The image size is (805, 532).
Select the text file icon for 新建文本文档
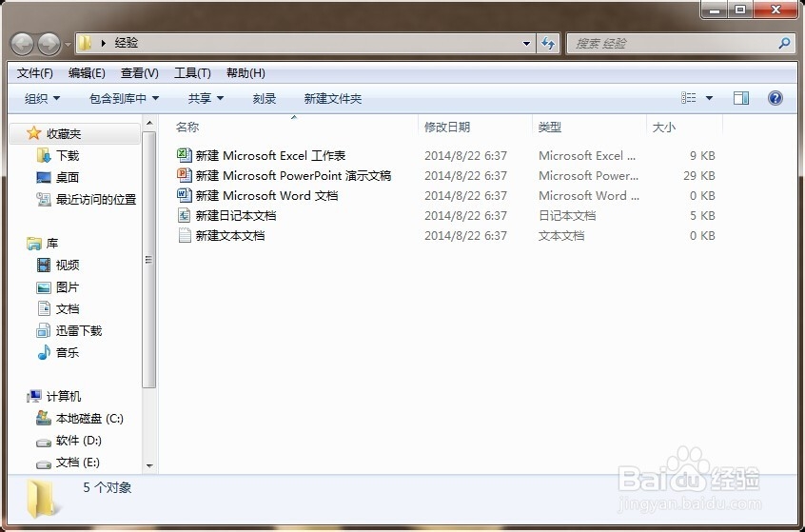pos(185,235)
